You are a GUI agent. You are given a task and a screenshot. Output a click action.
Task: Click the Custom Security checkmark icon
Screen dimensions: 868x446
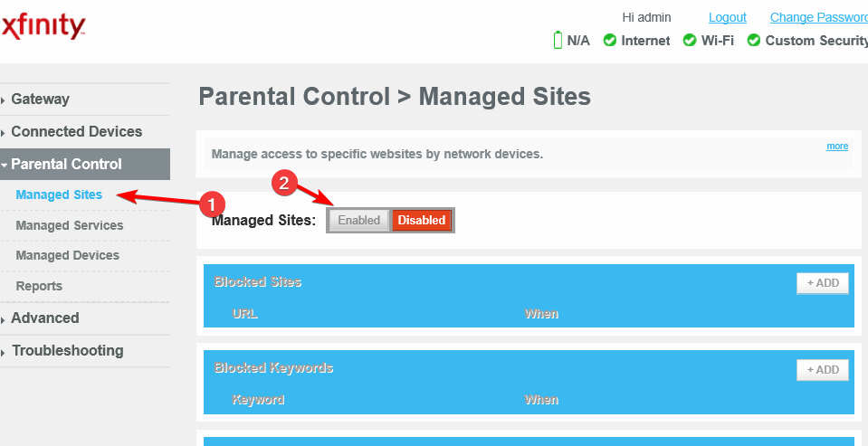[753, 41]
